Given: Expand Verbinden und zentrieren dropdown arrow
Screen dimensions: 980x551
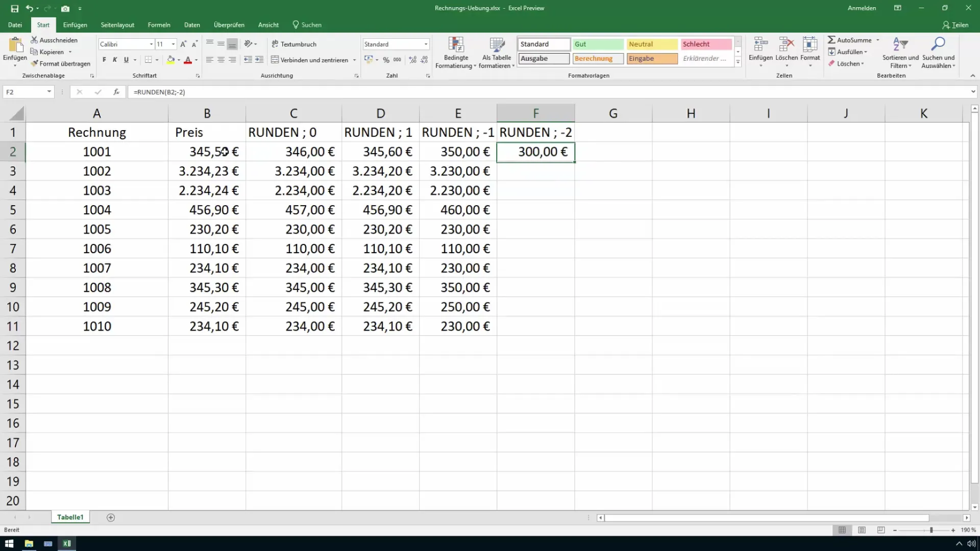Looking at the screenshot, I should [354, 60].
